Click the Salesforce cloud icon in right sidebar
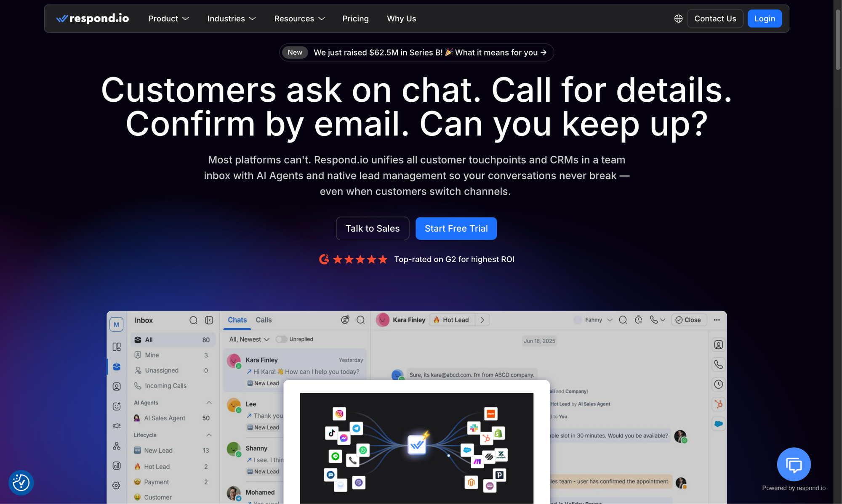Viewport: 842px width, 504px height. [x=718, y=424]
